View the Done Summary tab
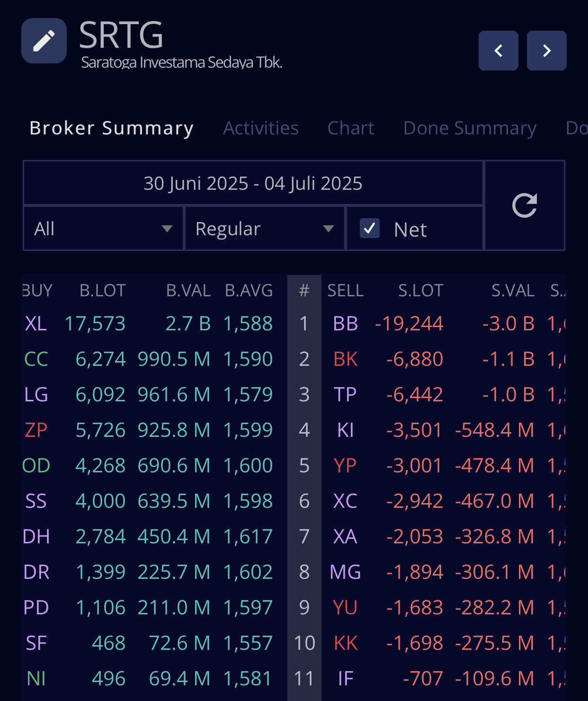The width and height of the screenshot is (588, 701). 470,128
